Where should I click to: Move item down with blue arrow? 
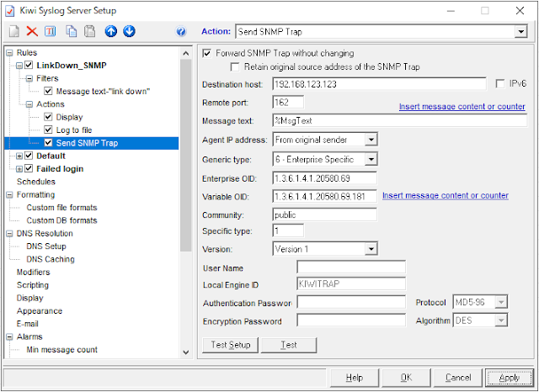[129, 31]
